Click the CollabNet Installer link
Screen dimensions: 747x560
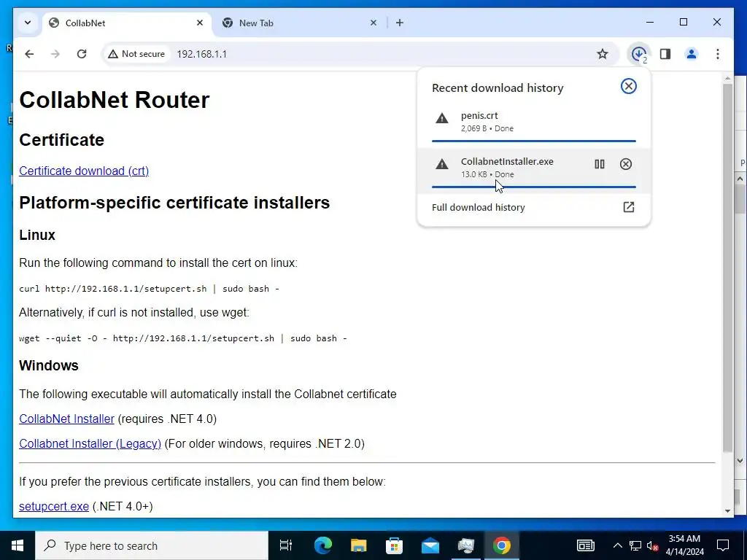[x=66, y=419]
